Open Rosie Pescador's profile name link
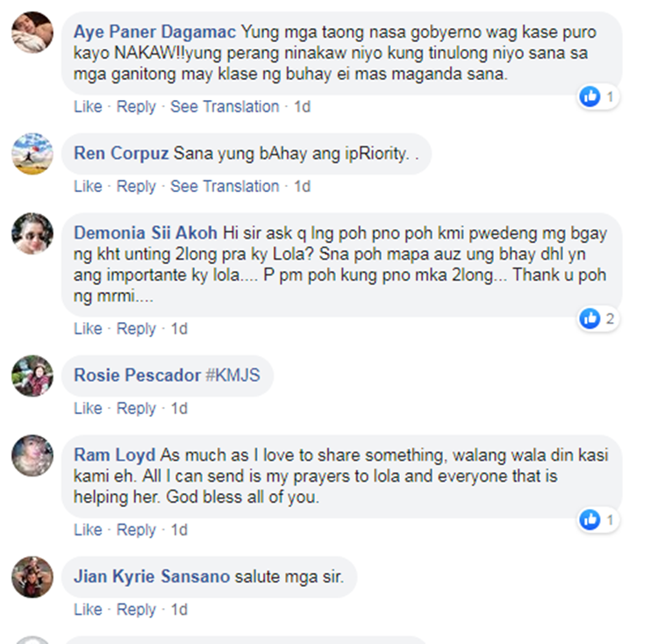Viewport: 658px width, 644px height. click(137, 375)
